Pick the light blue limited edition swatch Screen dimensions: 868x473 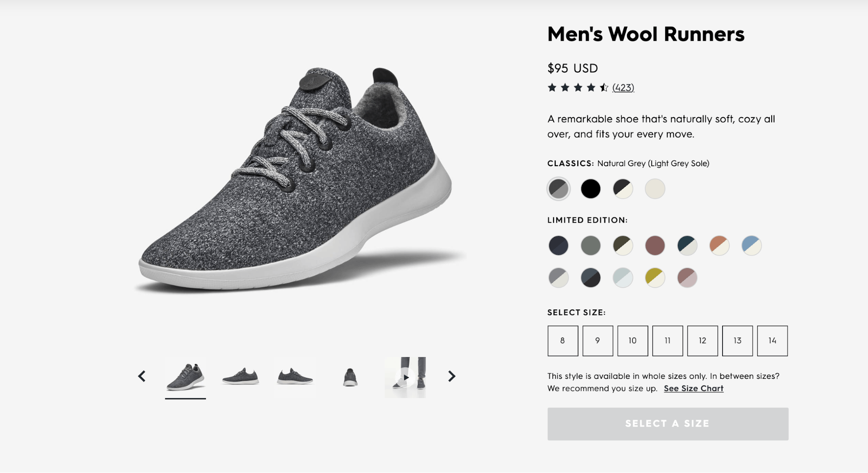751,245
